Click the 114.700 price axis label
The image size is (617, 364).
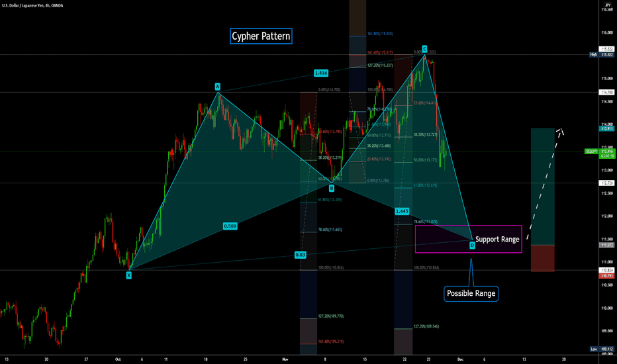pos(606,92)
